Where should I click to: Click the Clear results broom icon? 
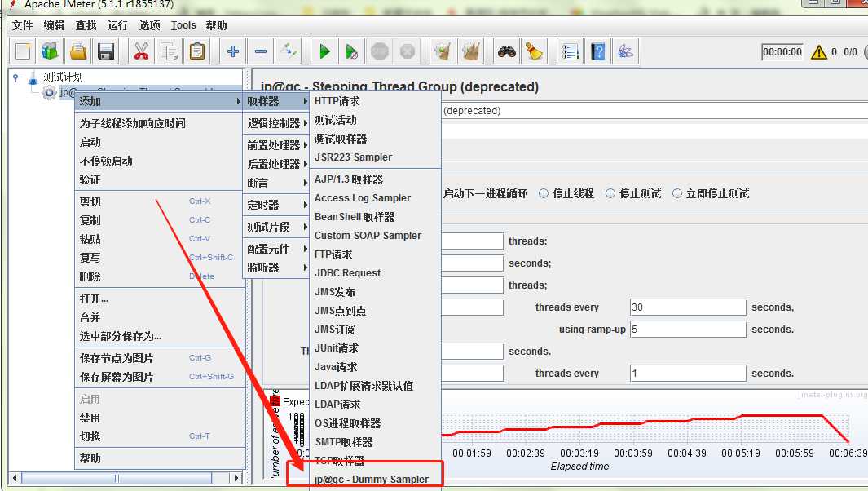click(443, 51)
